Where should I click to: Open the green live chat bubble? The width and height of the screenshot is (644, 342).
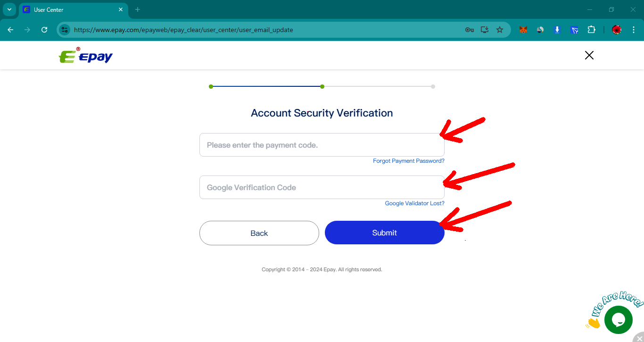(618, 320)
